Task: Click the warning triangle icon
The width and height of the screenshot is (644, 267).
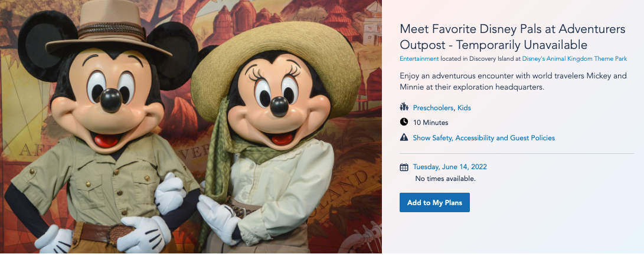Action: (x=404, y=138)
